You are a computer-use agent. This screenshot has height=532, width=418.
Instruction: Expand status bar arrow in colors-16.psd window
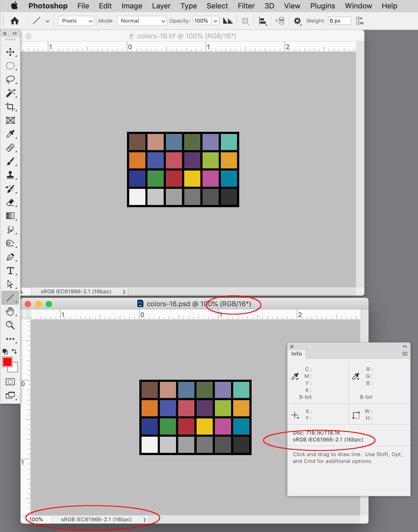[x=144, y=520]
